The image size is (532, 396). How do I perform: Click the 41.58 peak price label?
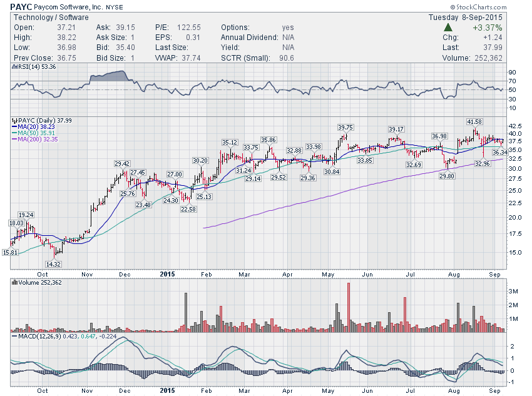[474, 122]
